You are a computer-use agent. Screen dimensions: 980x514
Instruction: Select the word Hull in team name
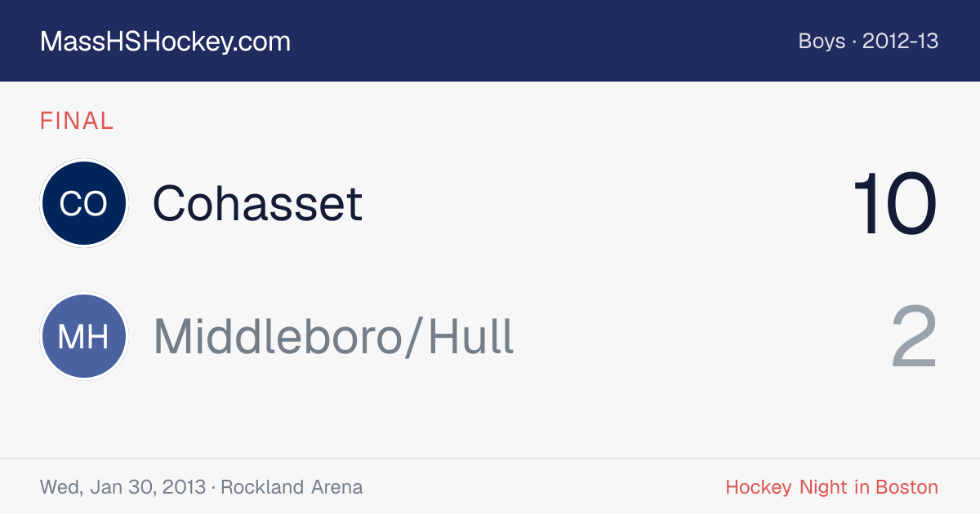471,336
